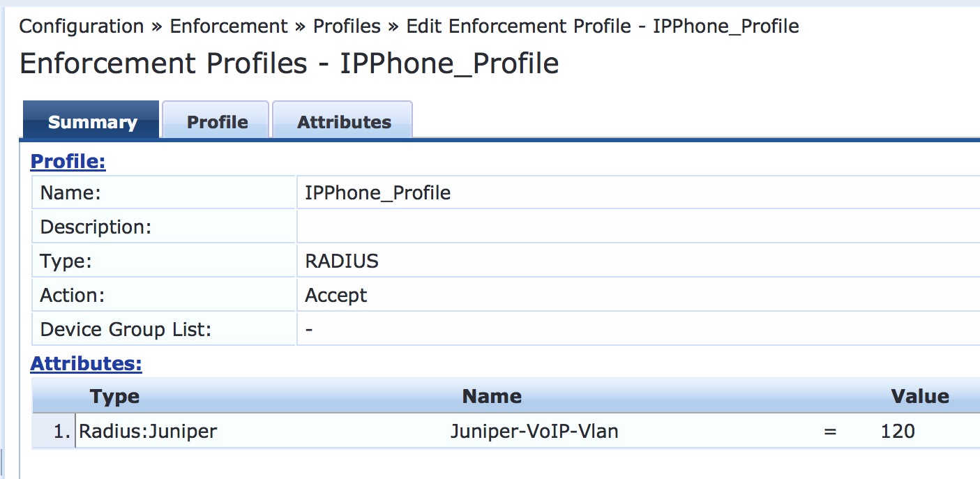
Task: Open the Profile tab
Action: 217,122
